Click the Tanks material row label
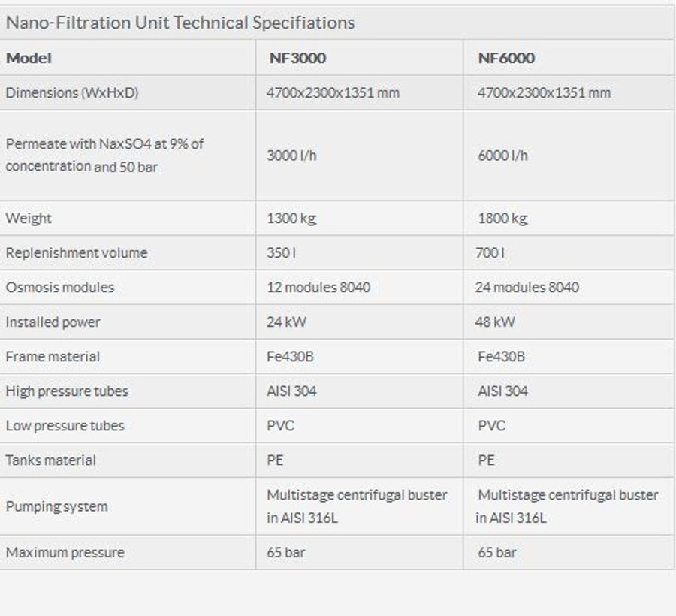Screen dimensions: 676x616 point(51,460)
